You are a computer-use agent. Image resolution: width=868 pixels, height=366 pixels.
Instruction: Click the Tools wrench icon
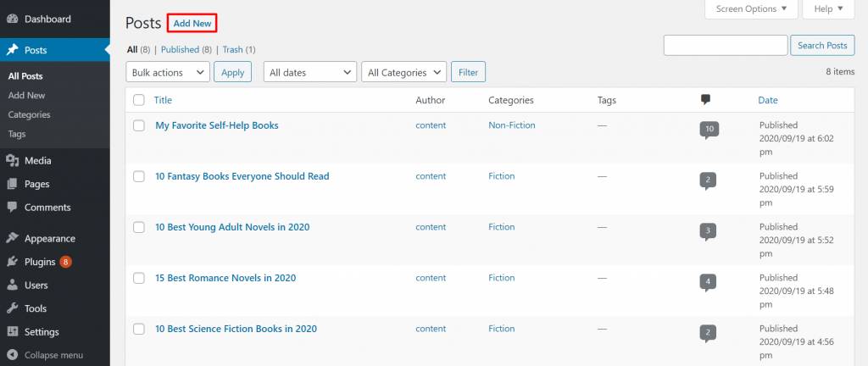click(13, 308)
